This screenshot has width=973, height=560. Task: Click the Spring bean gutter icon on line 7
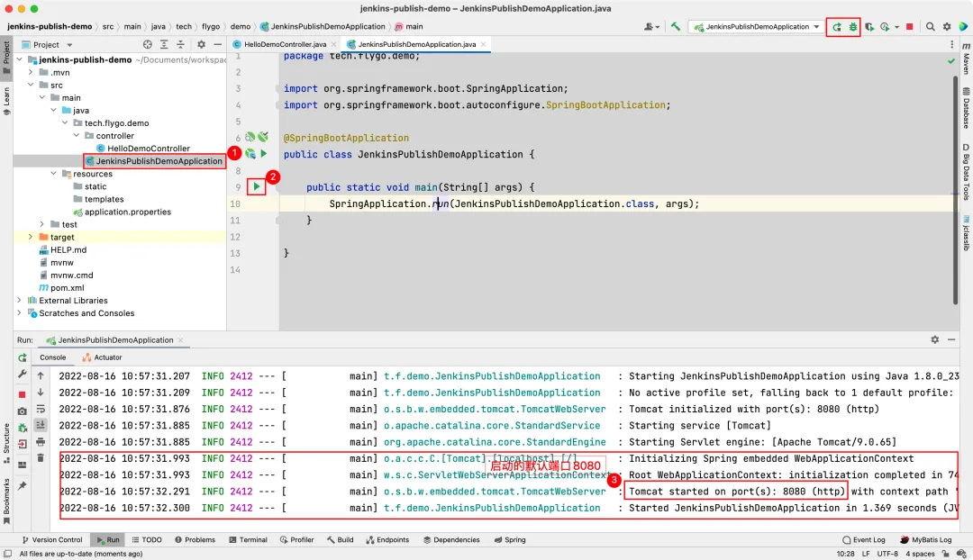click(x=250, y=154)
